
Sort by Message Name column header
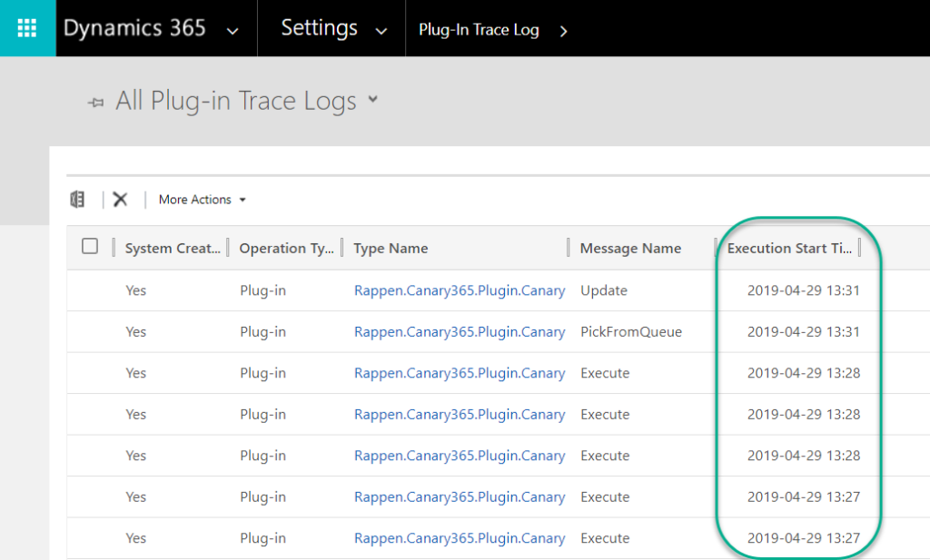(x=629, y=248)
